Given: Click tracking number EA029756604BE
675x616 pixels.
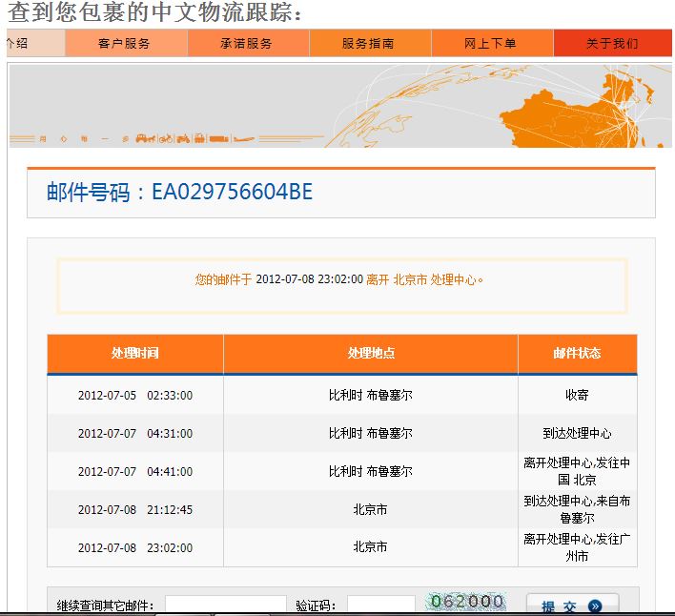Looking at the screenshot, I should click(232, 192).
